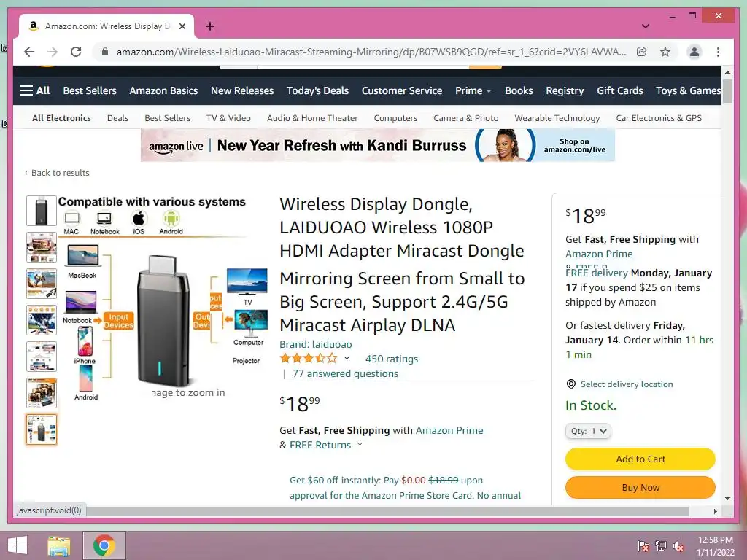Open Amazon Prime link in the buy box
This screenshot has height=560, width=747.
point(599,254)
